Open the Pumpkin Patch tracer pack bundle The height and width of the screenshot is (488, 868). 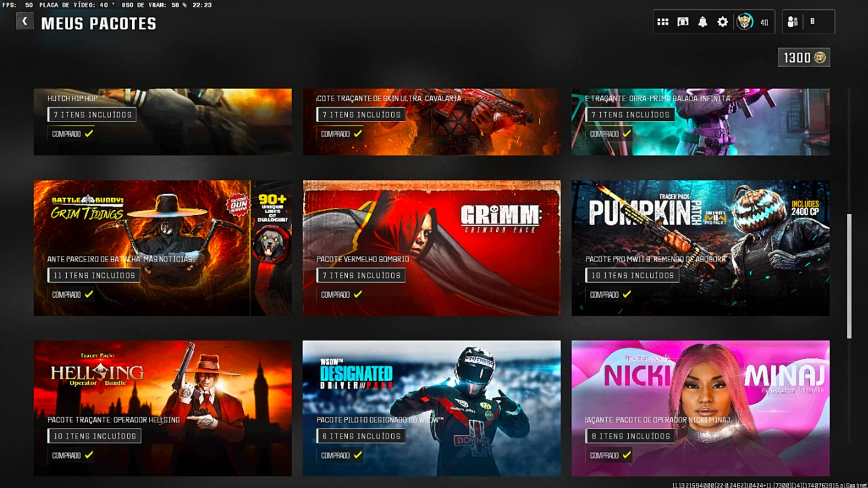pyautogui.click(x=701, y=248)
